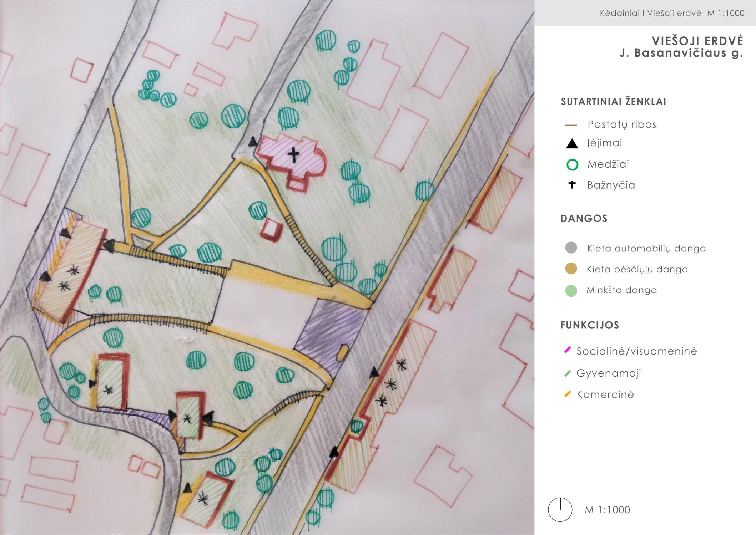Image resolution: width=756 pixels, height=535 pixels.
Task: Select the tan Kieta pėsčiųjų danga swatch
Action: click(571, 269)
